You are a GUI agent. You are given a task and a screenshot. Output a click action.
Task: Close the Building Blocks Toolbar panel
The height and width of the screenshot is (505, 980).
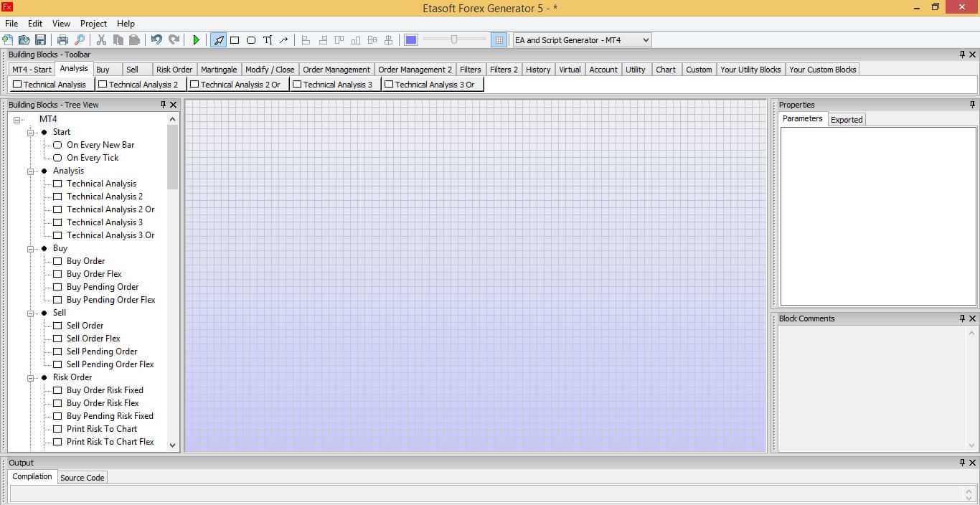pos(973,55)
